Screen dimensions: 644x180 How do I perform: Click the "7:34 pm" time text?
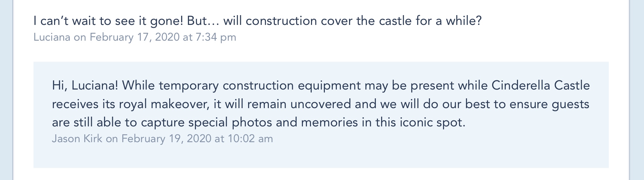pos(216,37)
